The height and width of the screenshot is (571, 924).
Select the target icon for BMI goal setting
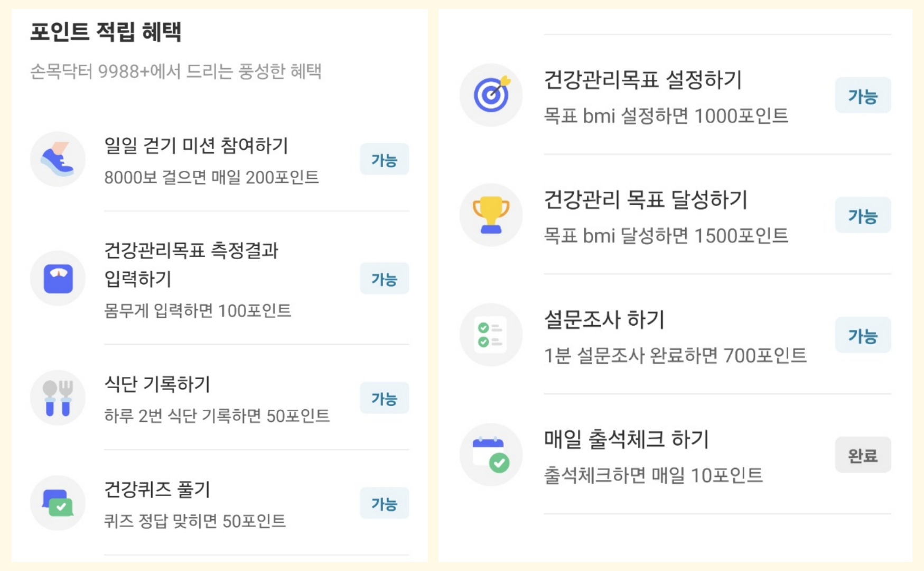[491, 94]
